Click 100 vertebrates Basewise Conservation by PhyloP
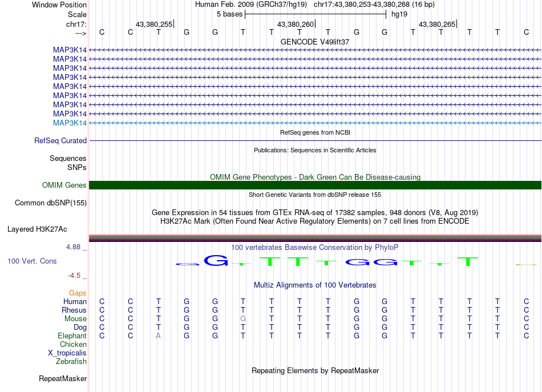Screen dimensions: 542x392 [315, 248]
